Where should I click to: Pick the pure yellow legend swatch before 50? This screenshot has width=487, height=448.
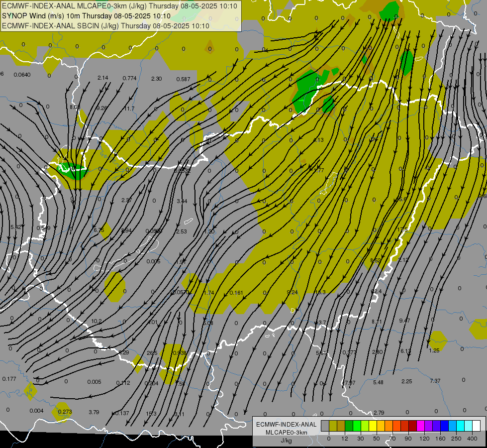373,426
